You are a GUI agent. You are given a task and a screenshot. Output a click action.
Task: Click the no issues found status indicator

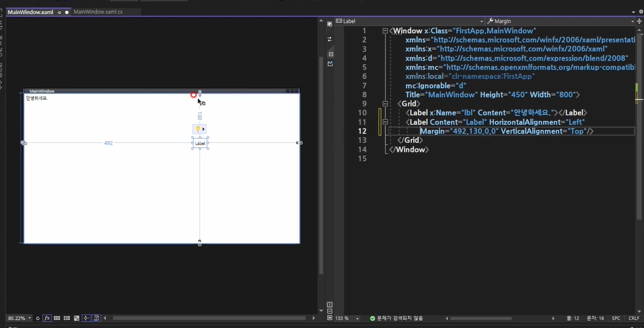(396, 318)
